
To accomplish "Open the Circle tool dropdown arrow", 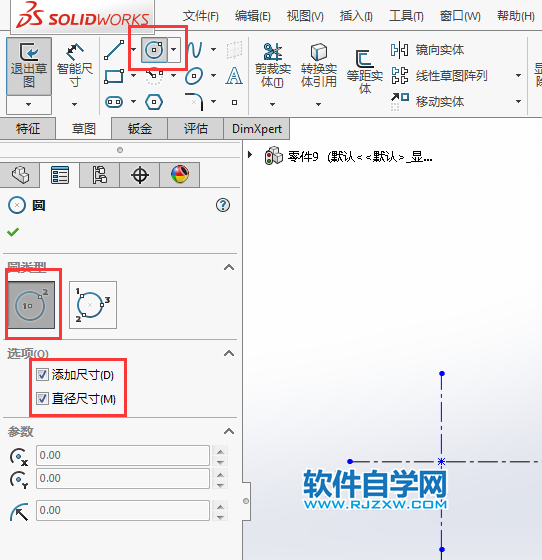I will 174,50.
